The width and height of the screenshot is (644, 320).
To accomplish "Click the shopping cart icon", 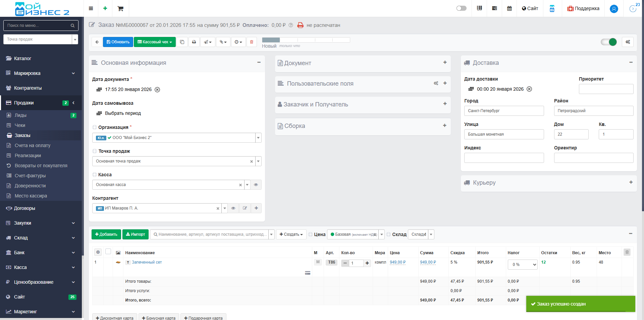I will point(120,8).
